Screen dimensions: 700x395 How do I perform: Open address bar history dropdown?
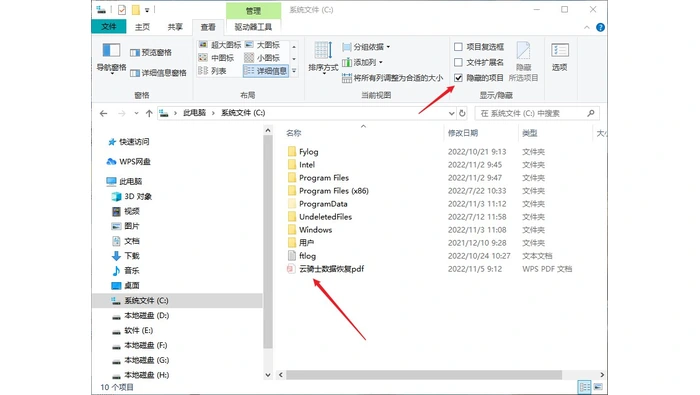tap(451, 113)
